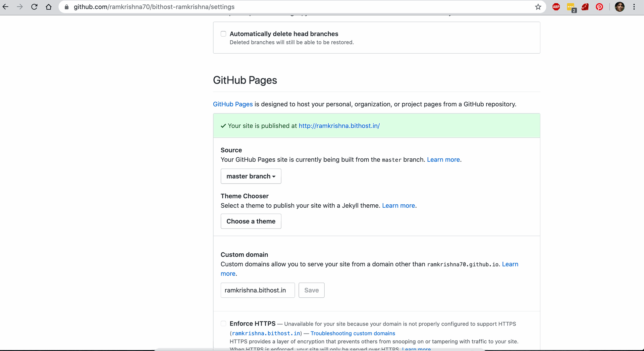Click the Save custom domain button
The image size is (644, 351).
312,290
